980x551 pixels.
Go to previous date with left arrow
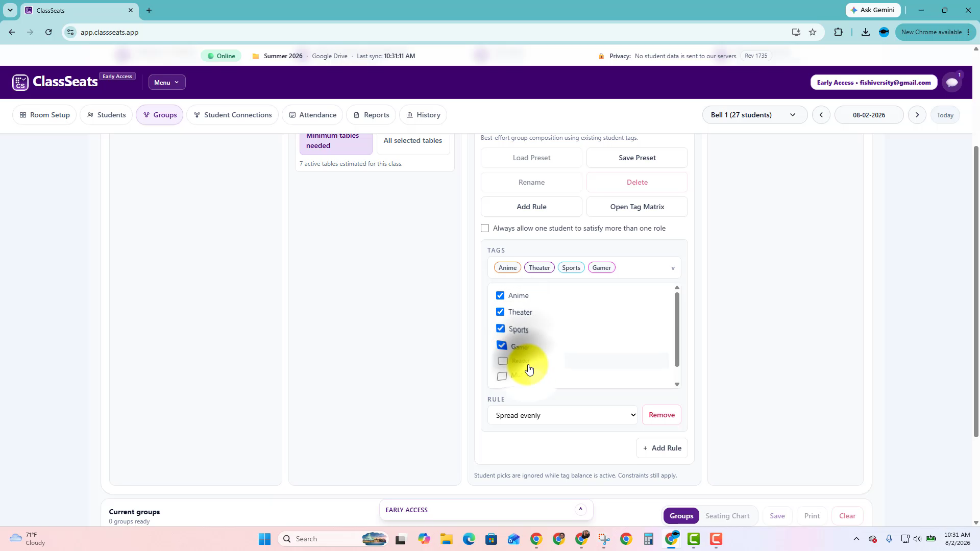(821, 115)
